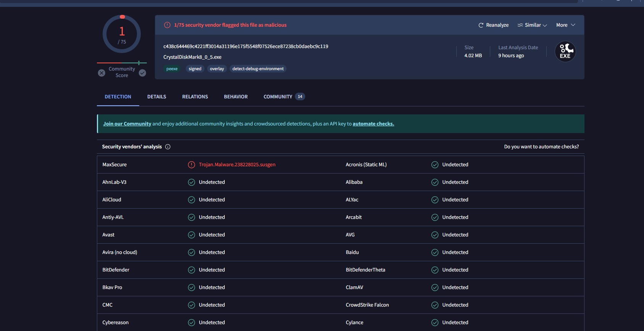The height and width of the screenshot is (331, 644).
Task: Expand the More menu chevron
Action: coord(573,25)
